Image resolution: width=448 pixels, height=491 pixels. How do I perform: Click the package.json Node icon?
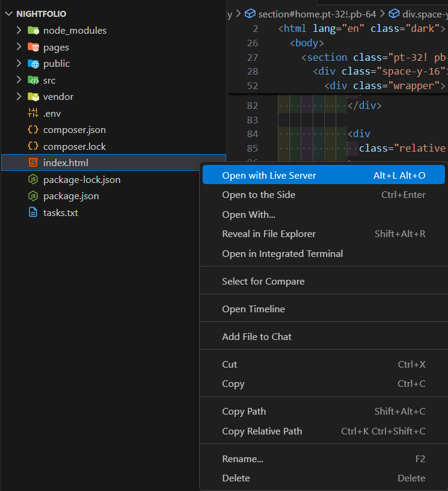[x=33, y=196]
